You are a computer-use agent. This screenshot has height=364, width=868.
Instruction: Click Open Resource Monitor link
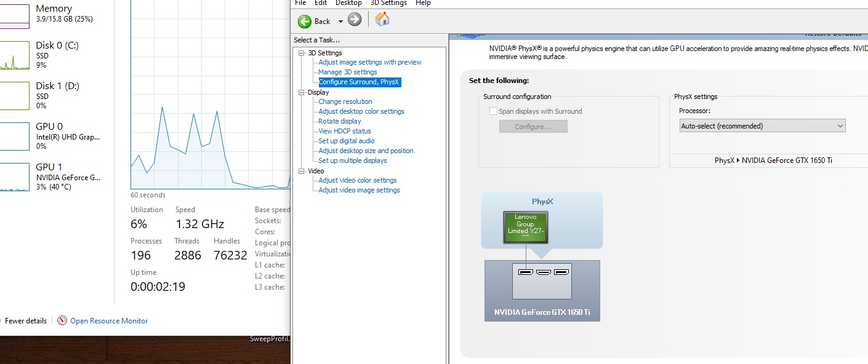click(x=109, y=321)
